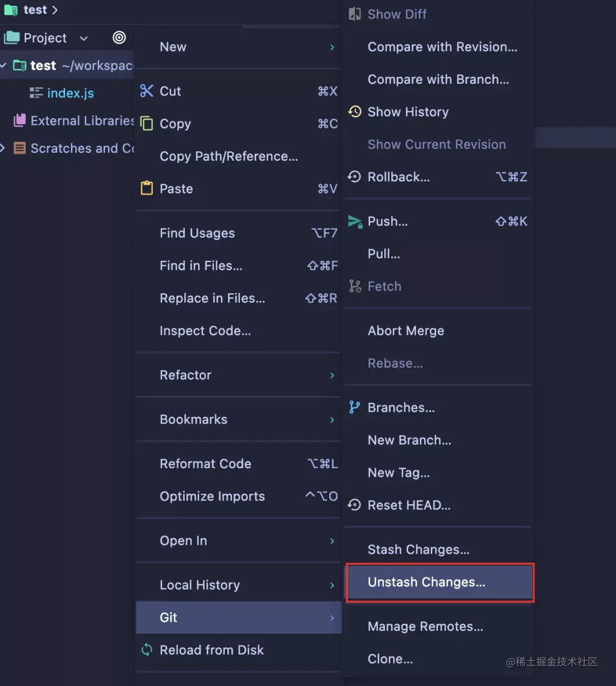Select Inspect Code… entry
Screen dimensions: 616x686
click(x=239, y=330)
